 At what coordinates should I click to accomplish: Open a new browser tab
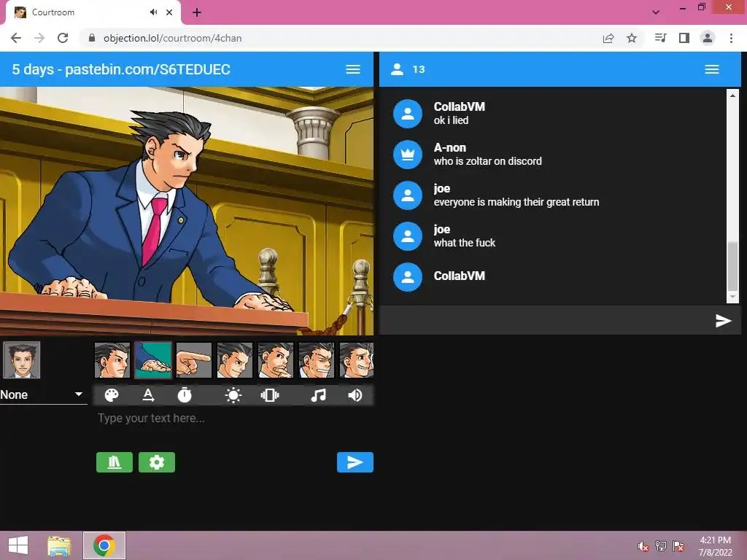coord(197,13)
